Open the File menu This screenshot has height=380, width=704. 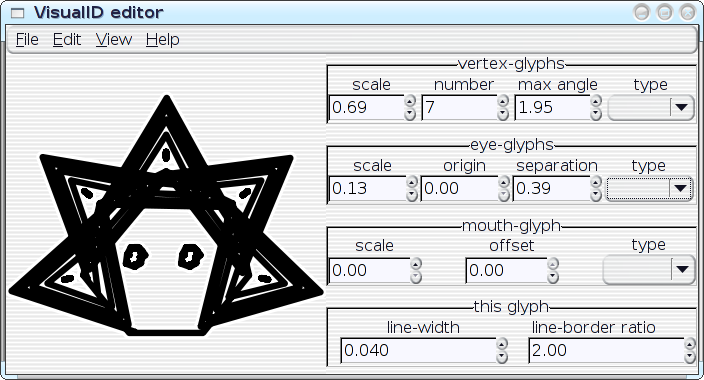(27, 40)
